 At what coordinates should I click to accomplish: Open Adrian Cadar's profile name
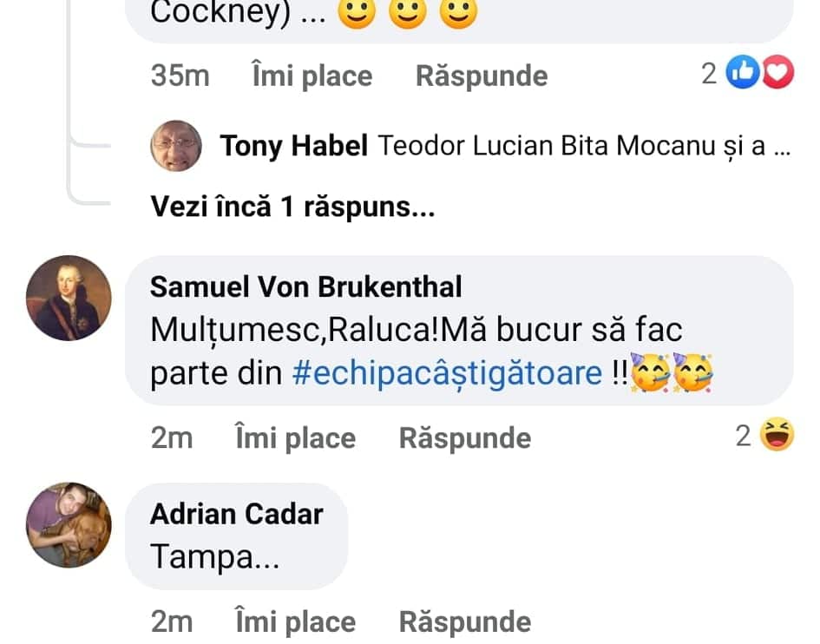[x=236, y=514]
